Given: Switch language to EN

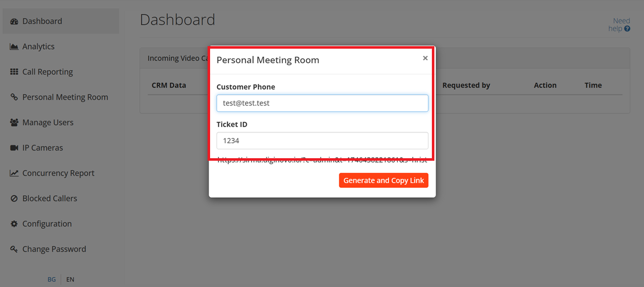Looking at the screenshot, I should point(70,279).
